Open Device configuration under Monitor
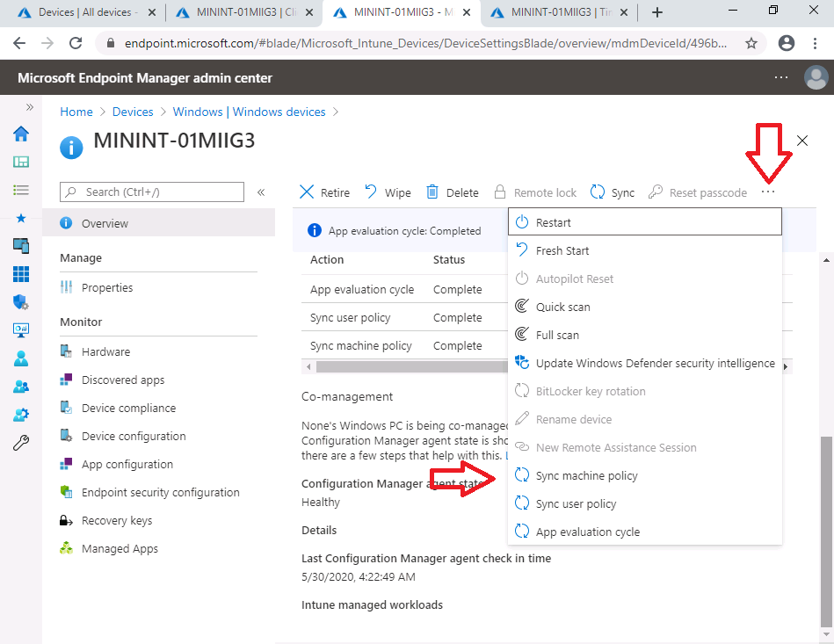Viewport: 834px width, 644px height. click(158, 437)
